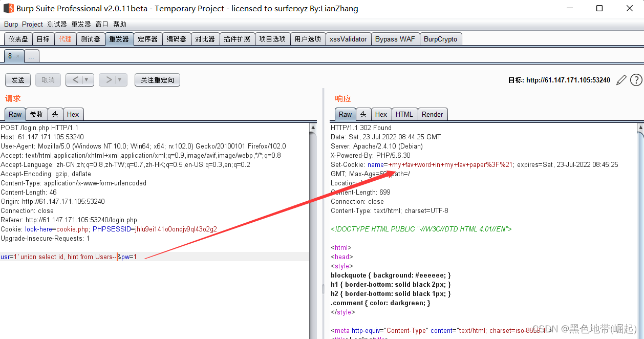Click the 取消 cancel button
Screen dimensions: 644x339
point(48,80)
